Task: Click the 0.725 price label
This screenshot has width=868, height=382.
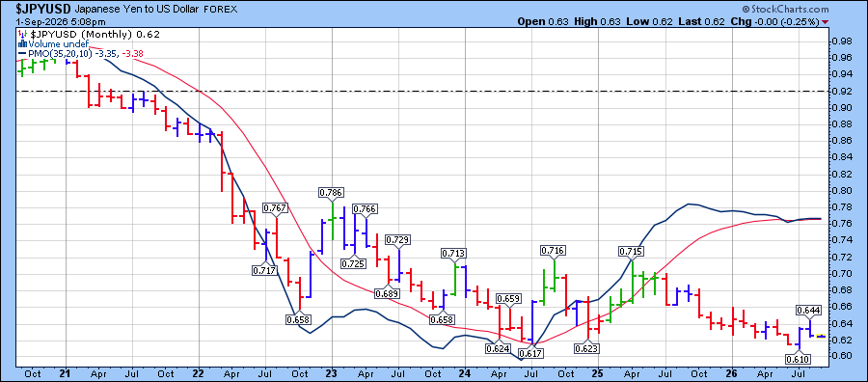Action: point(354,263)
